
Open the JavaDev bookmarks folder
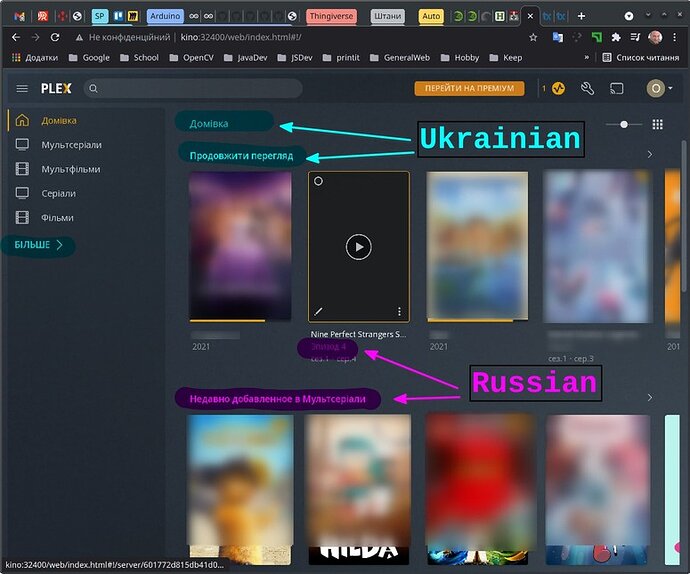click(x=246, y=58)
